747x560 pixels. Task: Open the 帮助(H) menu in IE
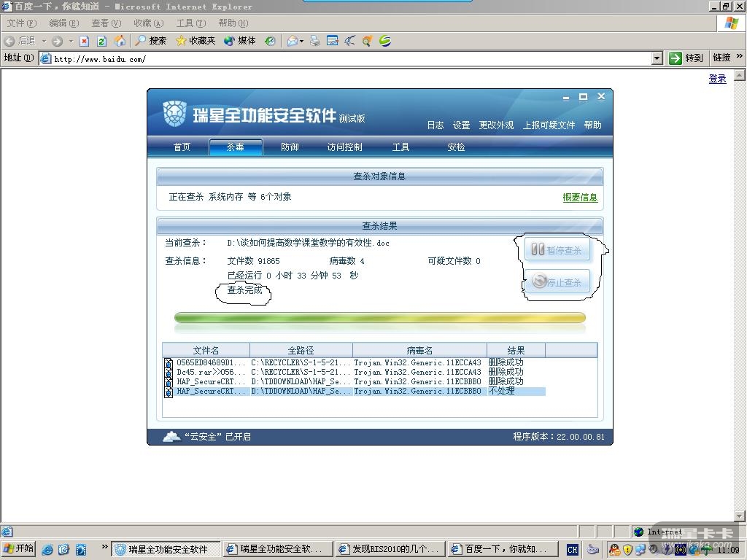point(233,23)
